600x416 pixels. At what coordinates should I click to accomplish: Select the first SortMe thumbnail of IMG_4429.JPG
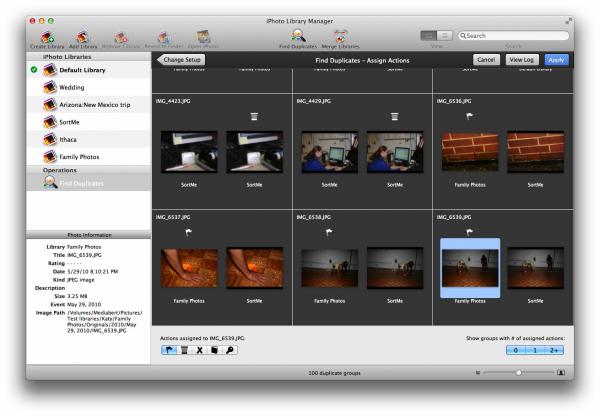pos(329,152)
